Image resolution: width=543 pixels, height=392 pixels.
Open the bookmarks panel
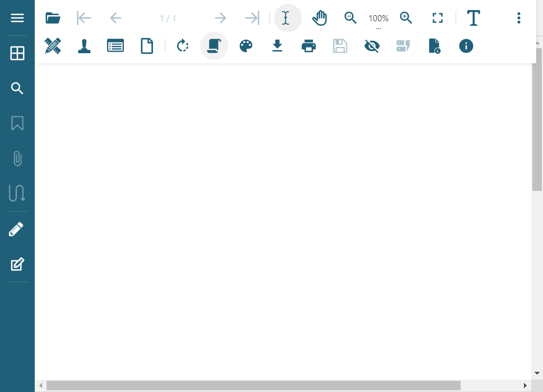tap(17, 123)
